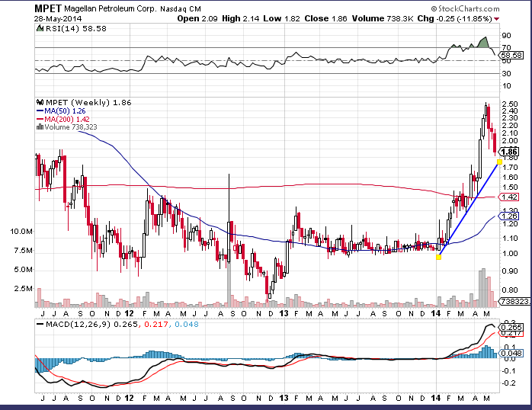
Task: Select the upper yellow trendline handle near 1.70
Action: 499,162
